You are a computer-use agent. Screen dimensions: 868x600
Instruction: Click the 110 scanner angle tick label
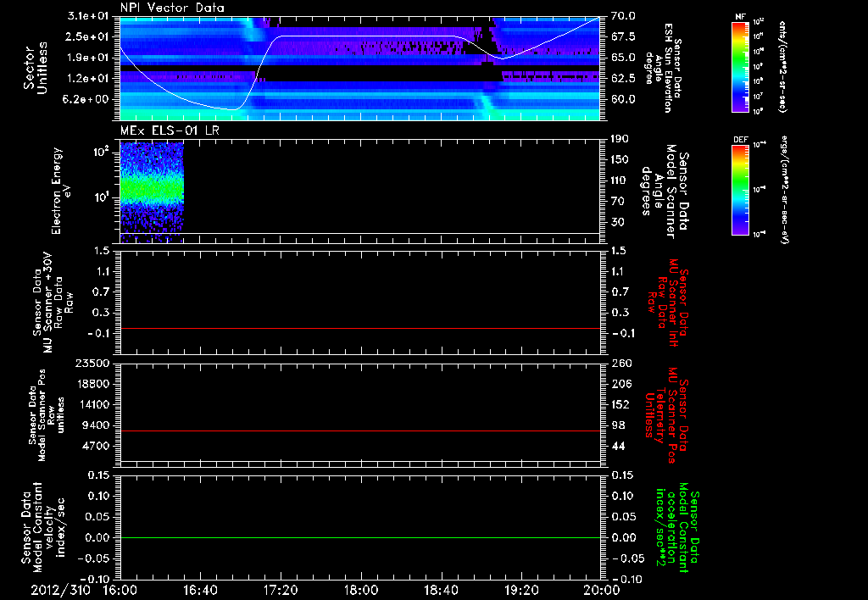pos(620,181)
